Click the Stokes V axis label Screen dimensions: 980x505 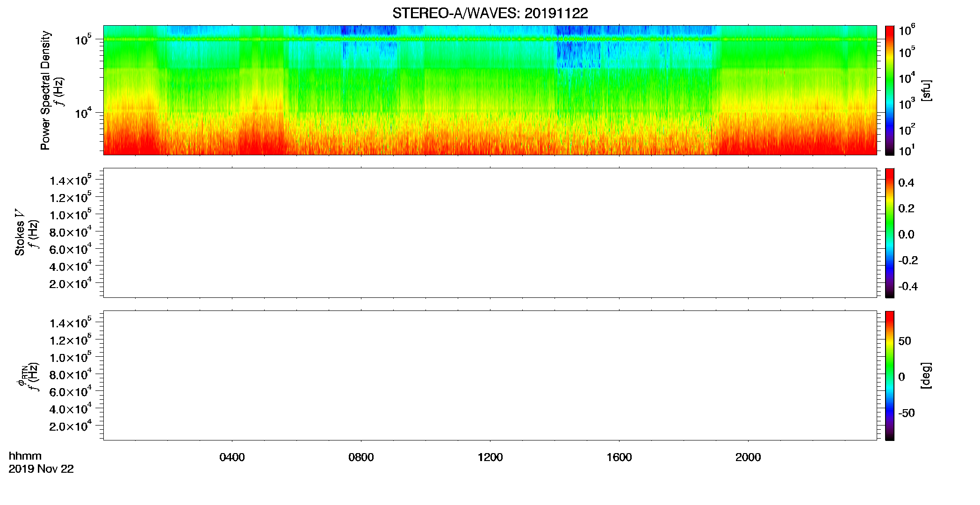(x=20, y=233)
